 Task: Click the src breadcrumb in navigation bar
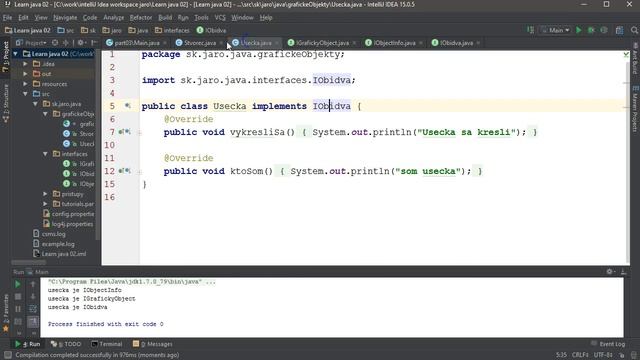(x=66, y=30)
